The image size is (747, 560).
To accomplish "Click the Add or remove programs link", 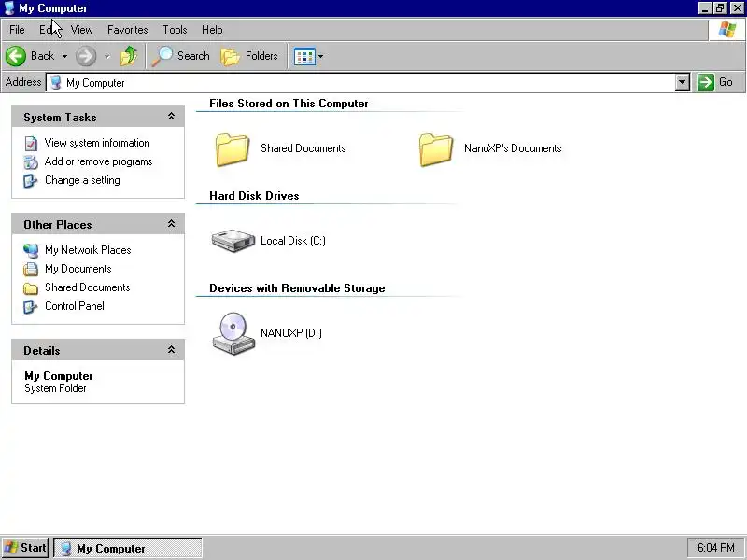I will pyautogui.click(x=99, y=161).
